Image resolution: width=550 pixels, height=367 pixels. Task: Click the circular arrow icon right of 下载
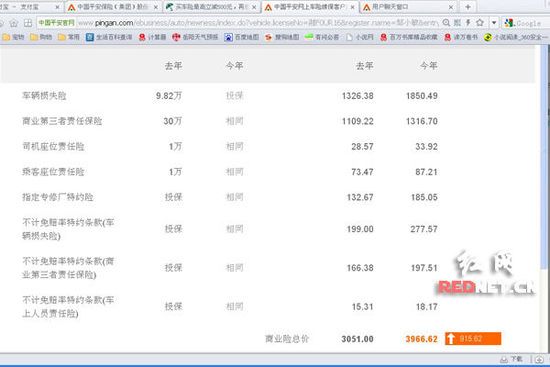click(539, 359)
